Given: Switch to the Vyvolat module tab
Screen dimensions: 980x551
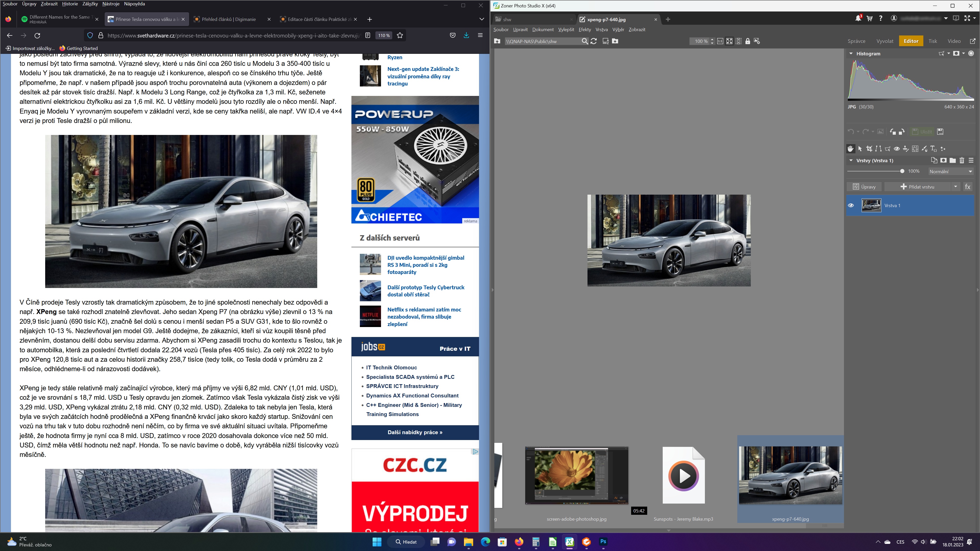Looking at the screenshot, I should 885,41.
